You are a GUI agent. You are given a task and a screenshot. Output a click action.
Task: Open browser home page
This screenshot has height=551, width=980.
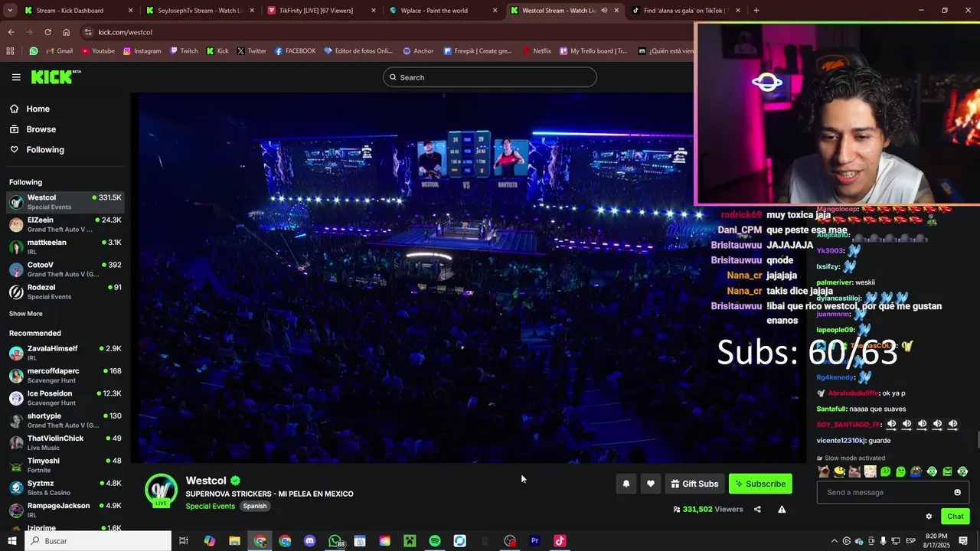[67, 32]
